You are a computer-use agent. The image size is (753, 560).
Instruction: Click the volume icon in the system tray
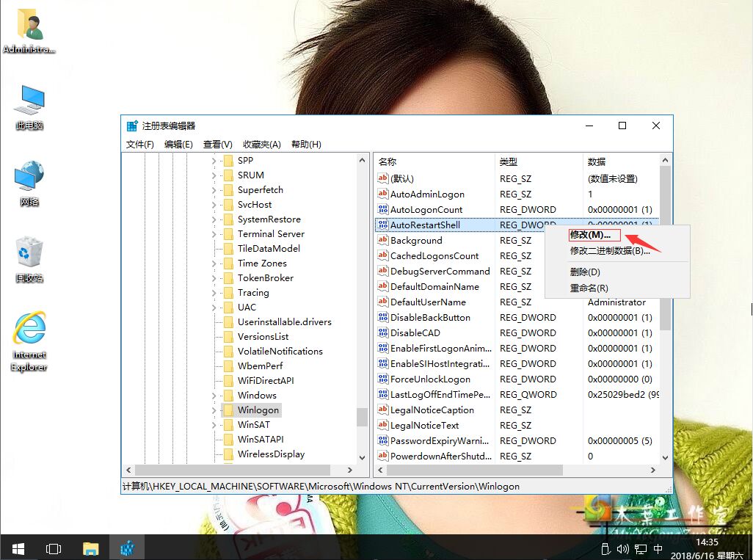623,548
